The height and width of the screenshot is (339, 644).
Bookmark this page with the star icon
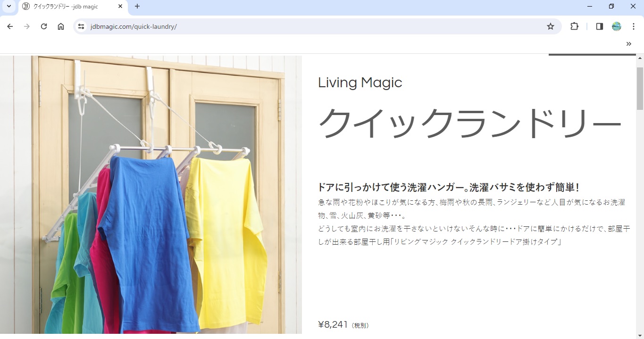pyautogui.click(x=550, y=26)
